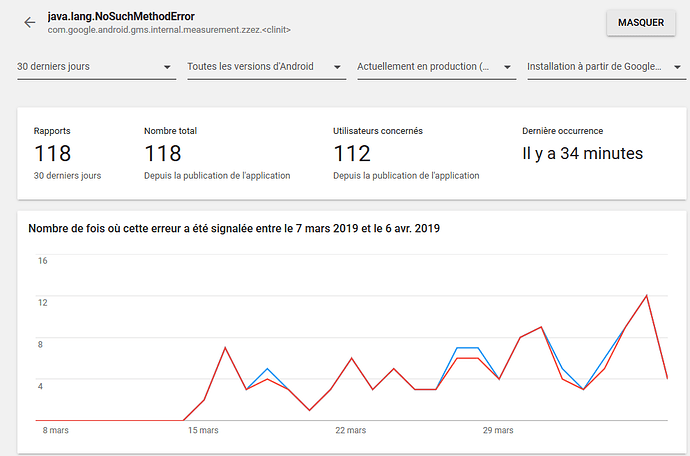Click the 'Dernière occurrence' label
Viewport: 690px width, 456px height.
click(x=562, y=131)
